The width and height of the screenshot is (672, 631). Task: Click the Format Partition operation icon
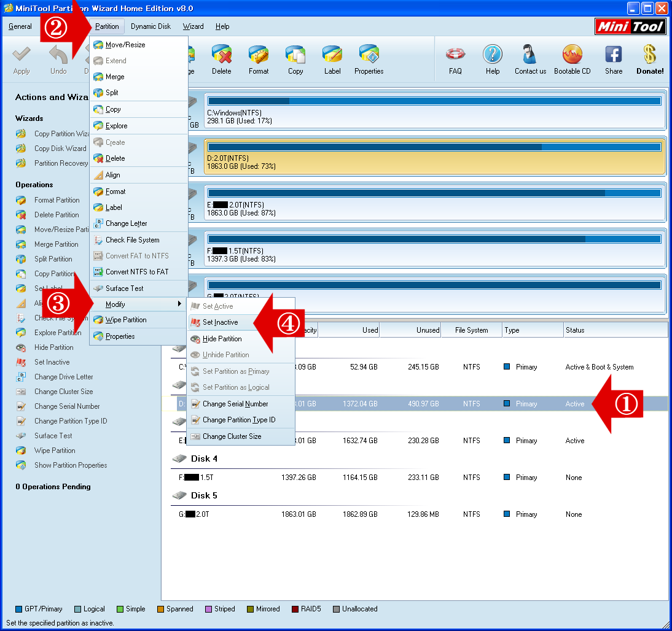[20, 200]
